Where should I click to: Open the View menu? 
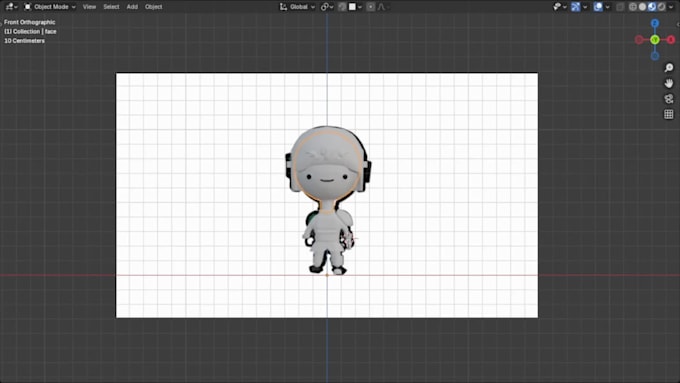point(89,7)
